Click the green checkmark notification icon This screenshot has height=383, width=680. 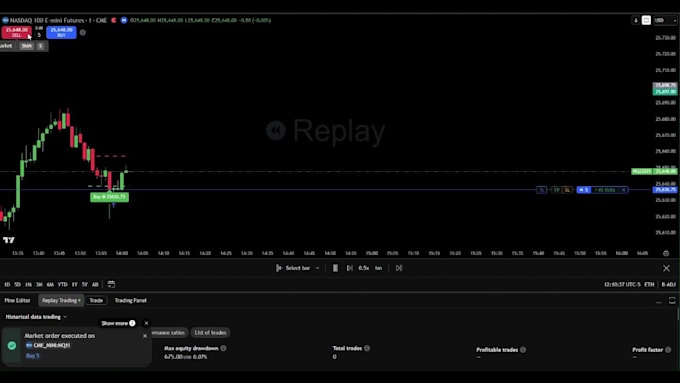tap(12, 345)
